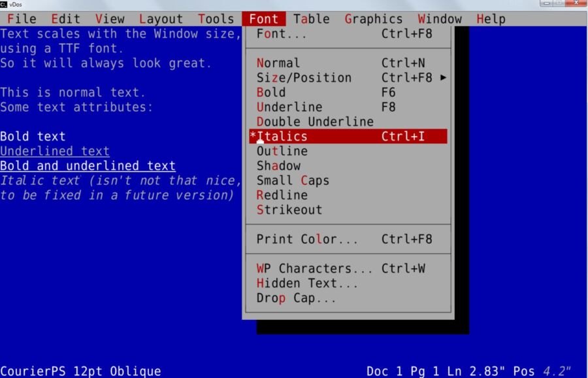Viewport: 588px width, 378px height.
Task: Close the vDos window
Action: pos(576,3)
